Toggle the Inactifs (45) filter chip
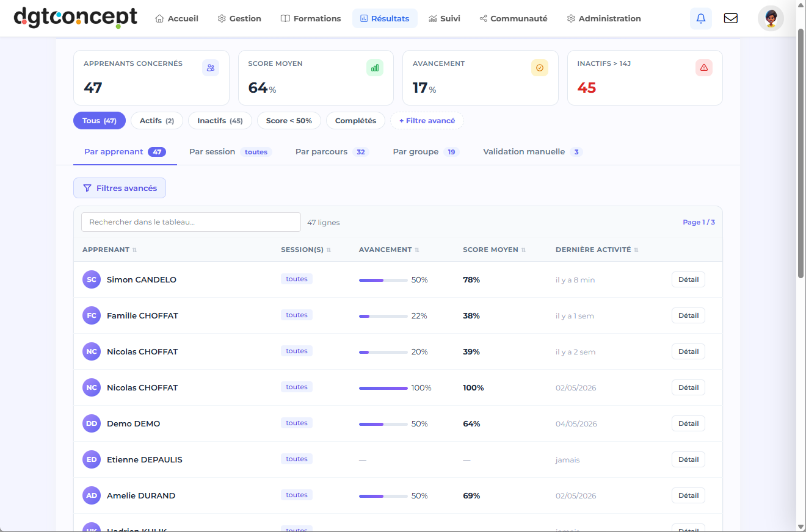 tap(220, 121)
